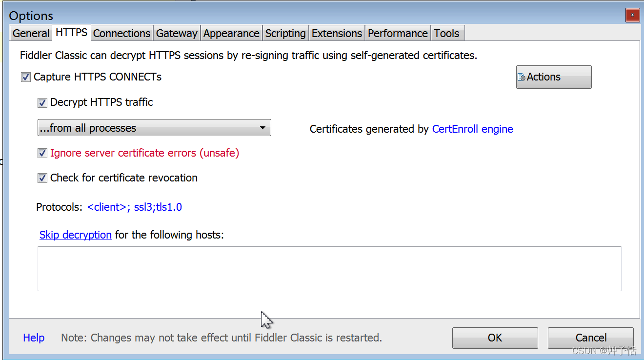
Task: Switch to the Gateway tab
Action: click(177, 33)
